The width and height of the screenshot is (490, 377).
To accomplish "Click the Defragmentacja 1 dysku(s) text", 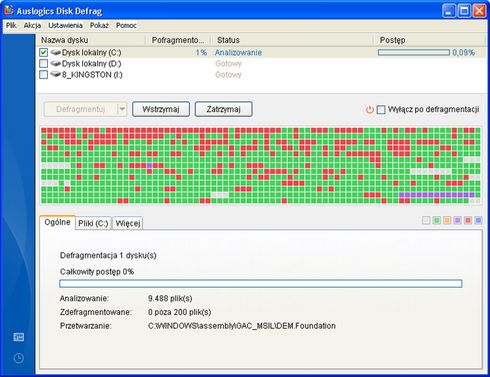I will [108, 255].
